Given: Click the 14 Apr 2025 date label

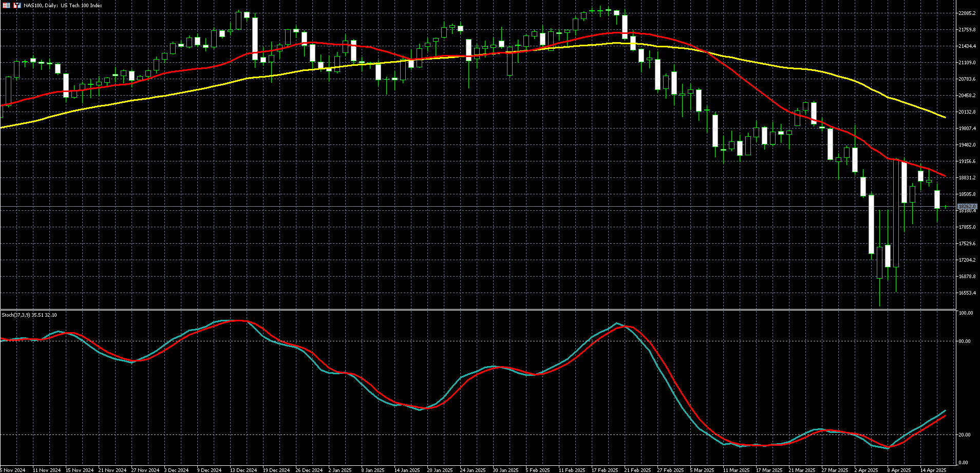Looking at the screenshot, I should (x=933, y=470).
